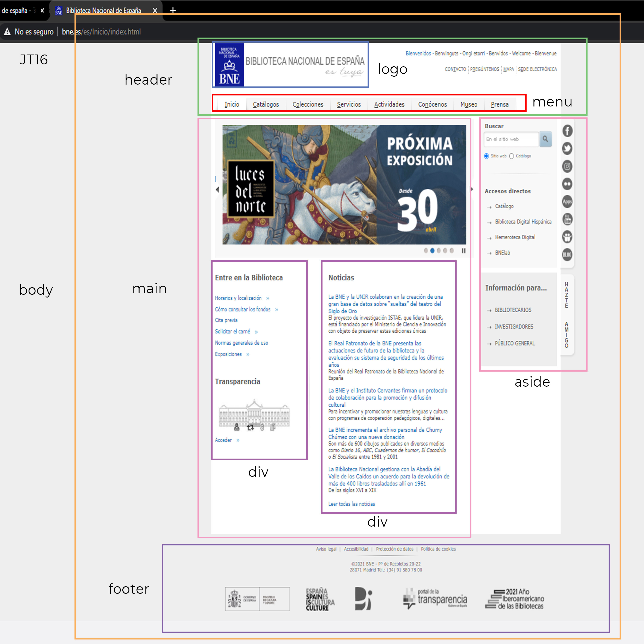The width and height of the screenshot is (644, 644).
Task: Click the En el sitio web search field
Action: (x=511, y=139)
